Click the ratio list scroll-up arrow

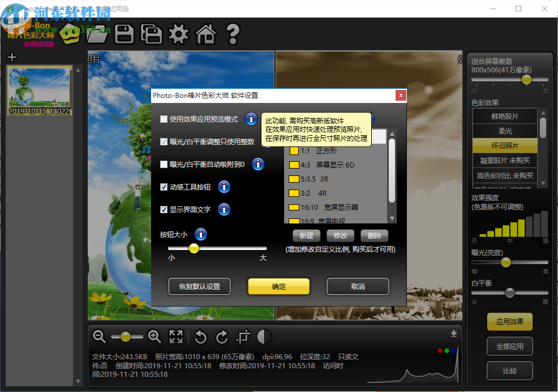click(x=392, y=133)
